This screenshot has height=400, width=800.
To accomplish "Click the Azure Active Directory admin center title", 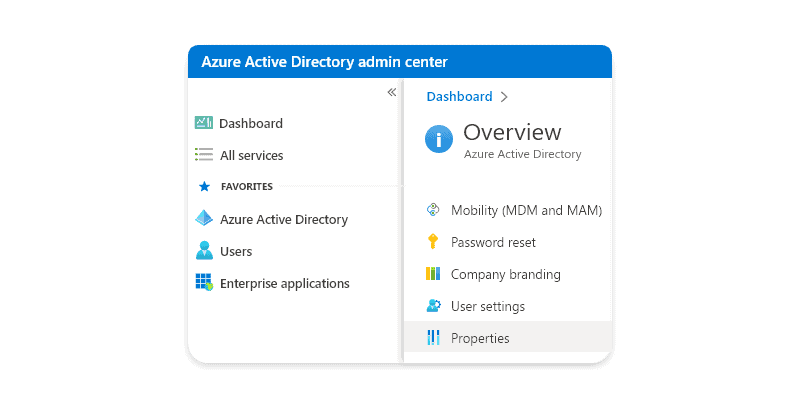I will tap(324, 62).
